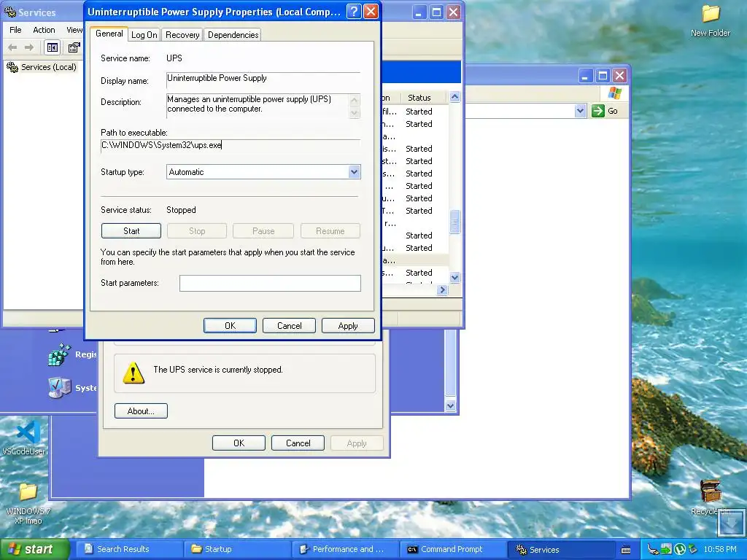Click description box scroll up arrow
747x560 pixels.
[354, 100]
